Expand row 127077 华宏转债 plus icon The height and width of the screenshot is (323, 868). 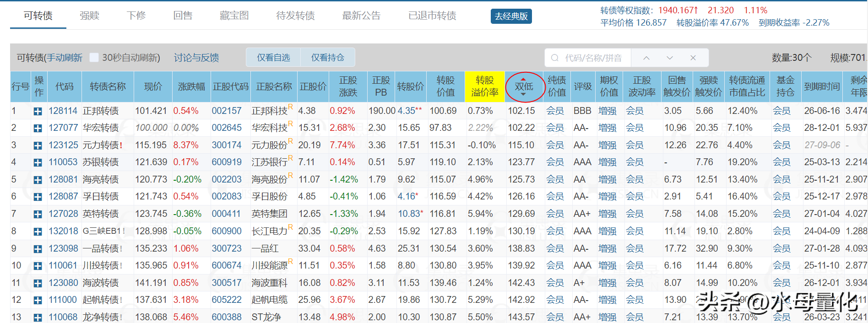(x=38, y=129)
